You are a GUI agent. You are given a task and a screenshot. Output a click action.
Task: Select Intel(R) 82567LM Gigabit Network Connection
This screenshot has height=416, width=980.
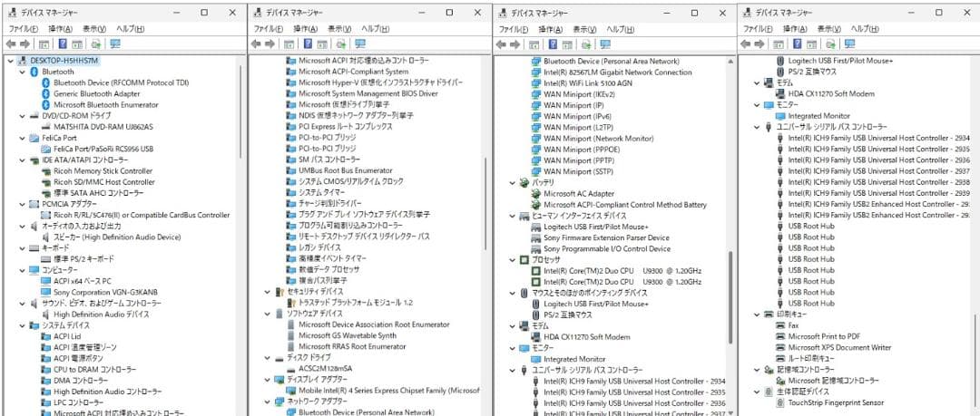[x=618, y=73]
